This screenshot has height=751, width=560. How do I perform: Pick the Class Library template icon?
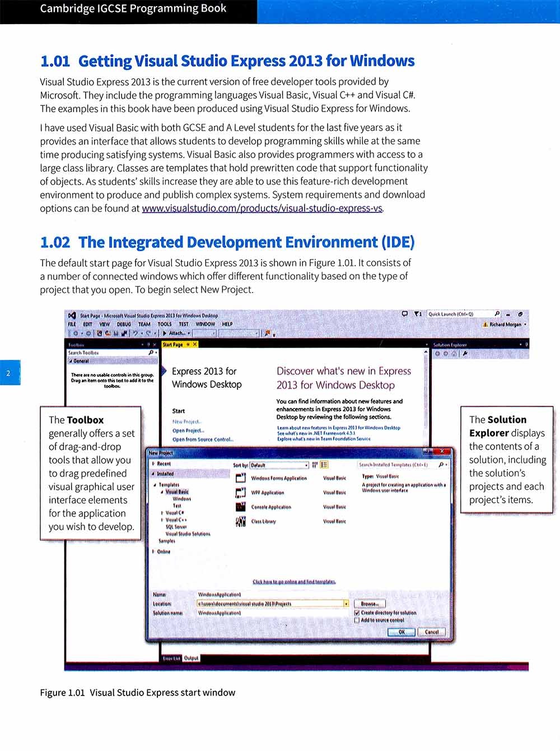(241, 521)
